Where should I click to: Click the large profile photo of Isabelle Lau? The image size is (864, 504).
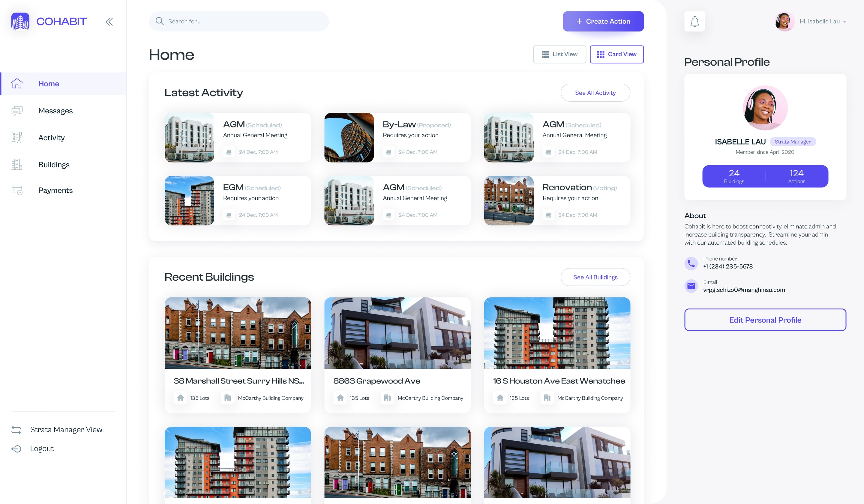pyautogui.click(x=765, y=108)
